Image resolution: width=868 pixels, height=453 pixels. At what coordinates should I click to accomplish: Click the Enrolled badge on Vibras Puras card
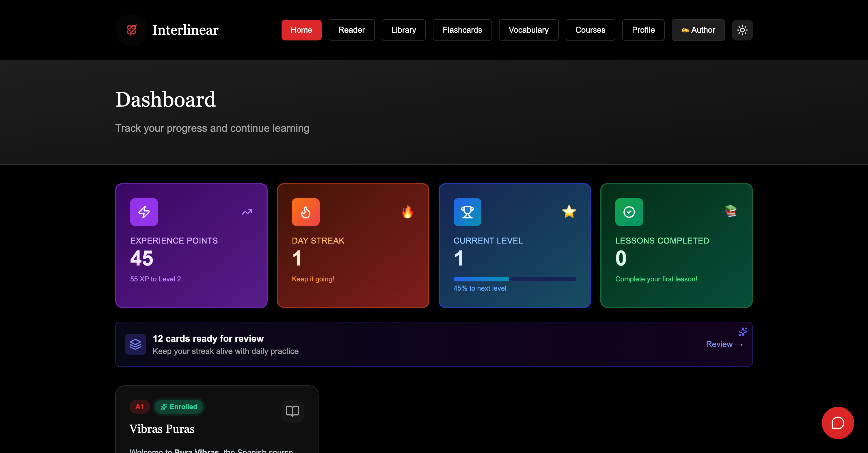click(x=179, y=406)
